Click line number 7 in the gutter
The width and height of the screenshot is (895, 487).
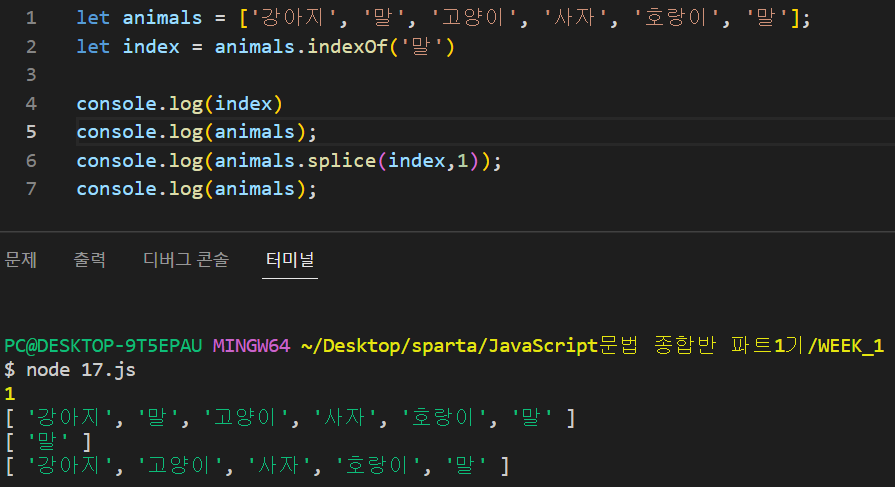click(x=31, y=189)
